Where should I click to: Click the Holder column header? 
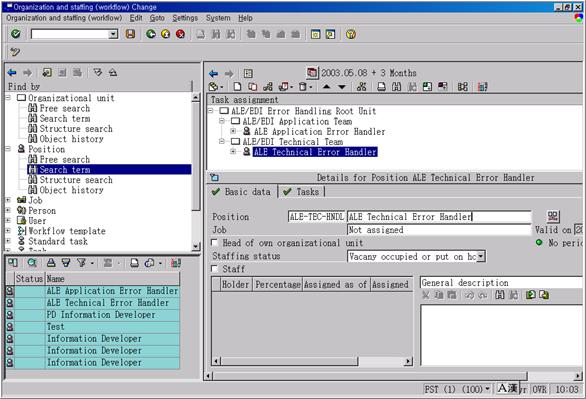[236, 284]
